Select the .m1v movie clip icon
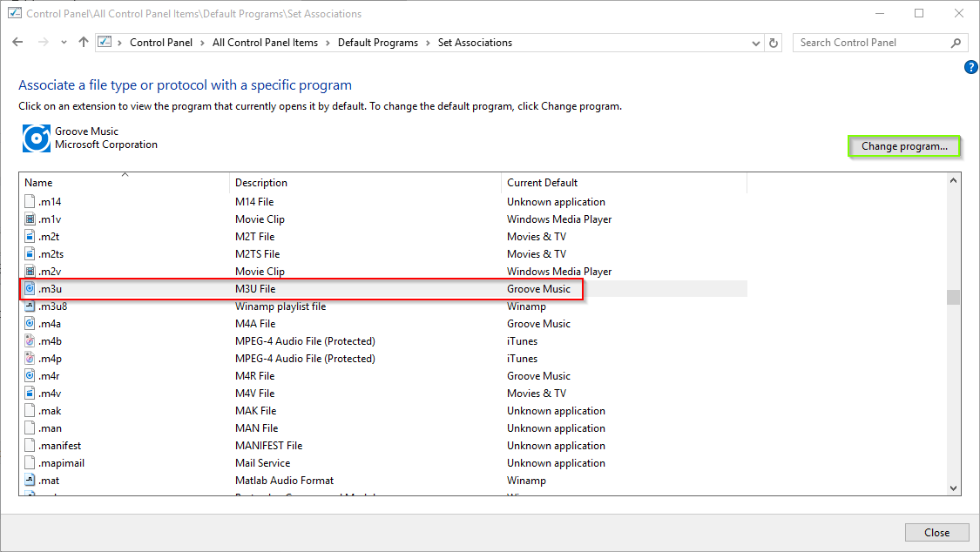This screenshot has width=980, height=552. click(x=30, y=219)
